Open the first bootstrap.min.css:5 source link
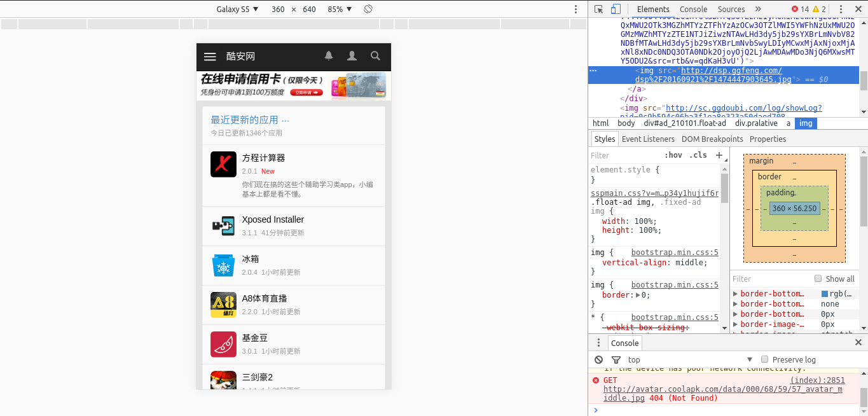This screenshot has height=416, width=868. point(675,253)
